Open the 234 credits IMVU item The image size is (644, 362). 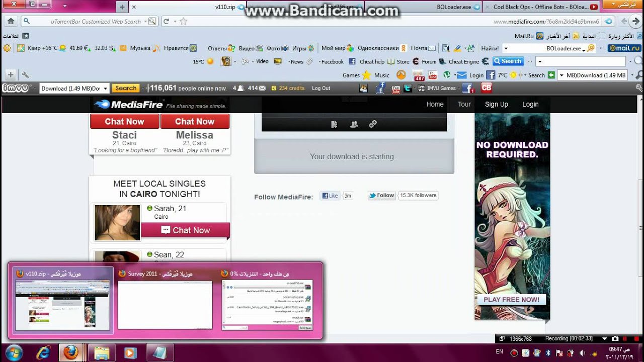tap(288, 88)
